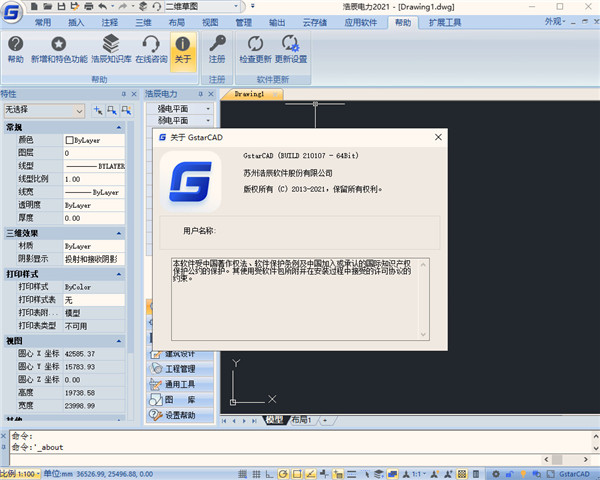Viewport: 600px width, 480px height.
Task: Click the command line input field
Action: pos(276,459)
